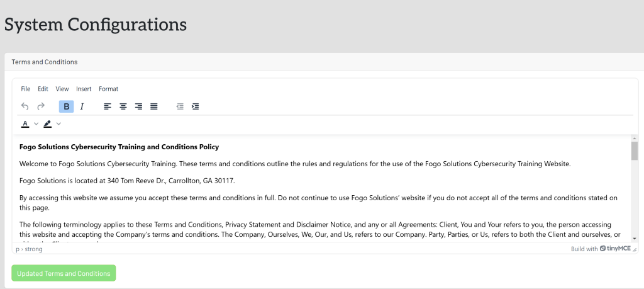Apply the text color icon
This screenshot has height=289, width=644.
point(25,124)
